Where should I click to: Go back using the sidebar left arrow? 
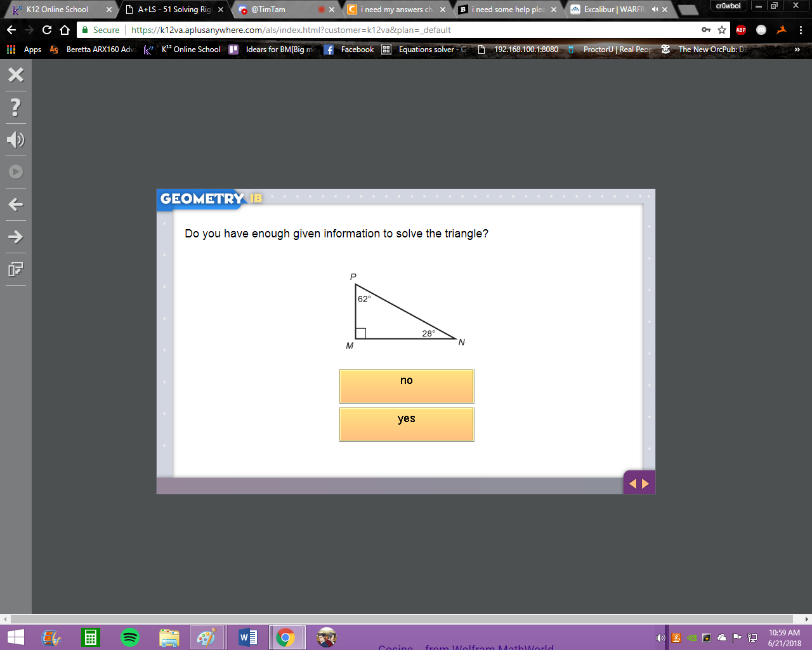click(x=16, y=204)
